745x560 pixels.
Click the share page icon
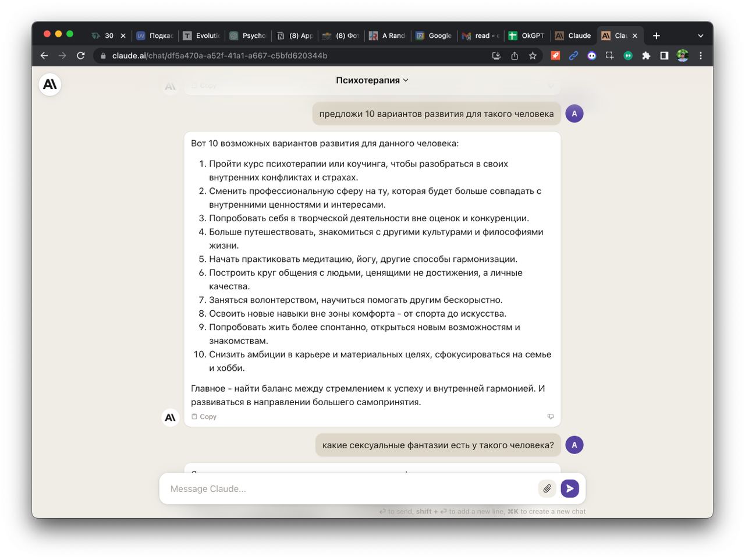[x=515, y=56]
